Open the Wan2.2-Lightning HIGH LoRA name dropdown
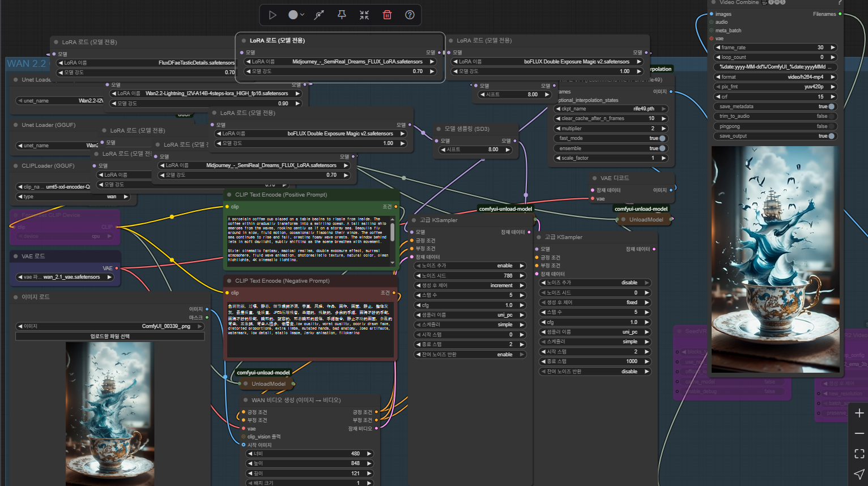 point(206,93)
